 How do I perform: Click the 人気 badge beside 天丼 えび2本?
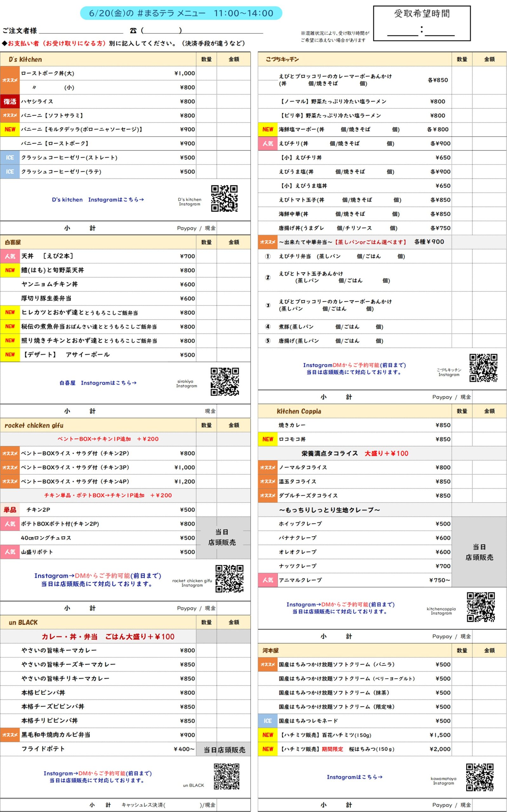click(10, 256)
